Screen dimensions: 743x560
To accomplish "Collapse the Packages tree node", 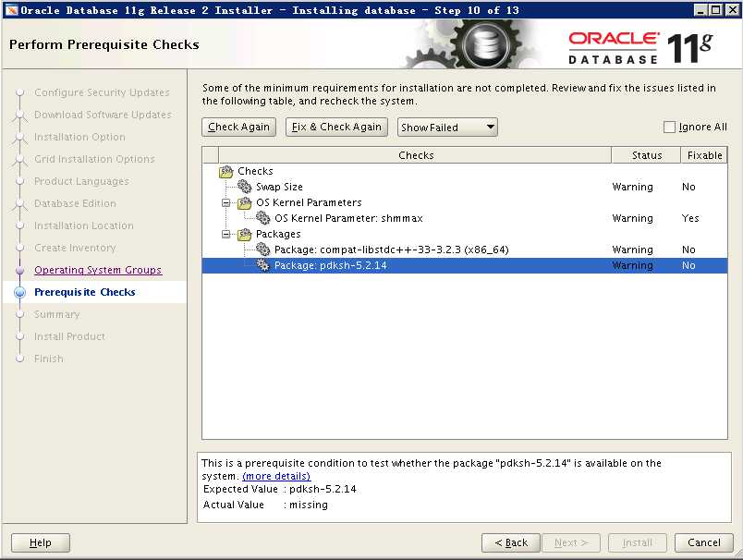I will (x=226, y=234).
